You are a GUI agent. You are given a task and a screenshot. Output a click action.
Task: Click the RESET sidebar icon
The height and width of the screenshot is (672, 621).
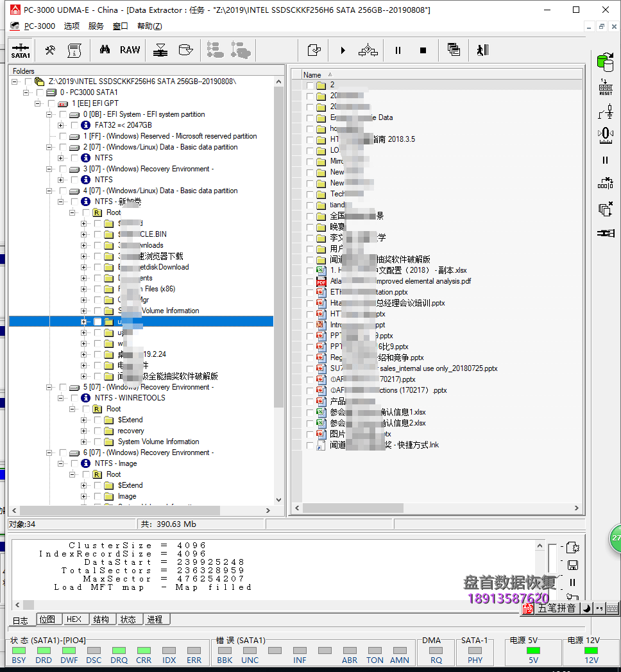pos(606,87)
